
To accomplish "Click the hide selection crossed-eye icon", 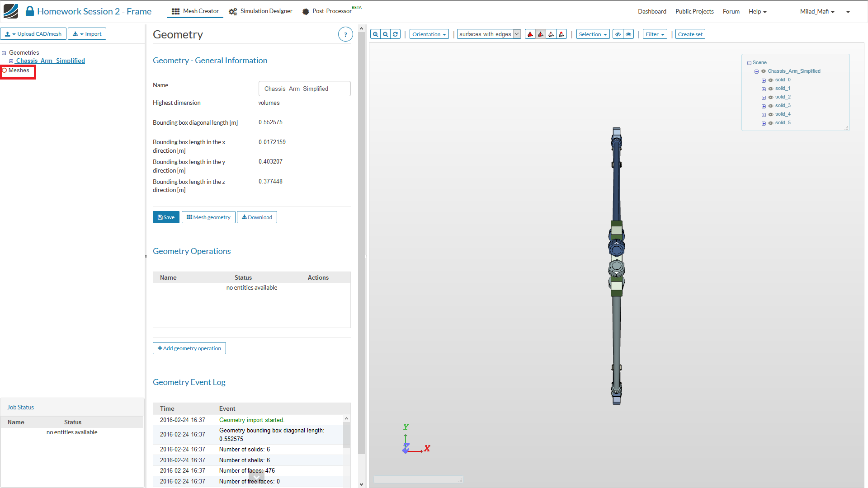I will 618,34.
